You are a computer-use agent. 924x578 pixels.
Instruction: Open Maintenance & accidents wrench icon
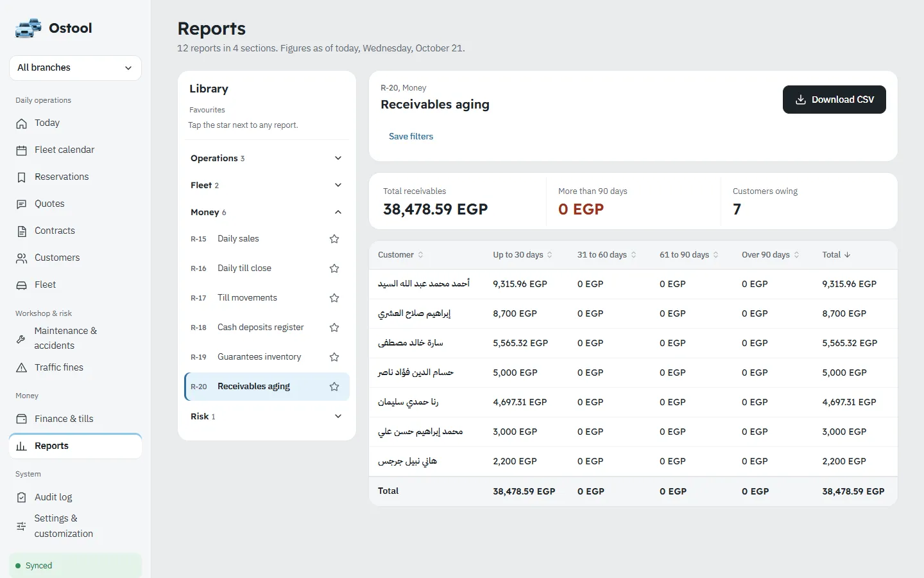click(21, 338)
